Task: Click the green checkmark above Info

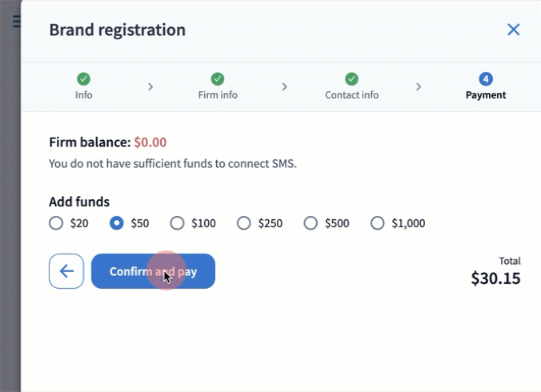Action: (x=83, y=79)
